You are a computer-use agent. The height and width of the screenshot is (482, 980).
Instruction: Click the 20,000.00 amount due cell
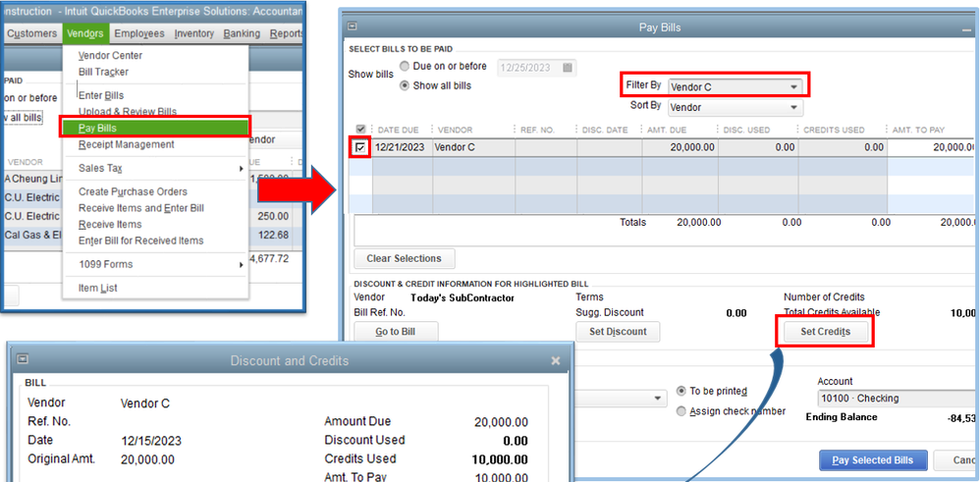pyautogui.click(x=680, y=147)
